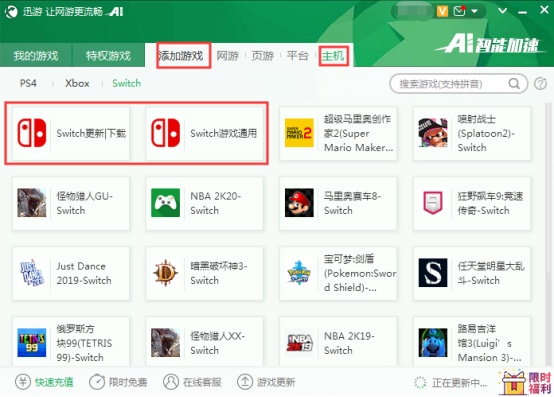This screenshot has height=397, width=554.
Task: Select the 怪物猎人GU-Switch thumbnail
Action: point(32,203)
